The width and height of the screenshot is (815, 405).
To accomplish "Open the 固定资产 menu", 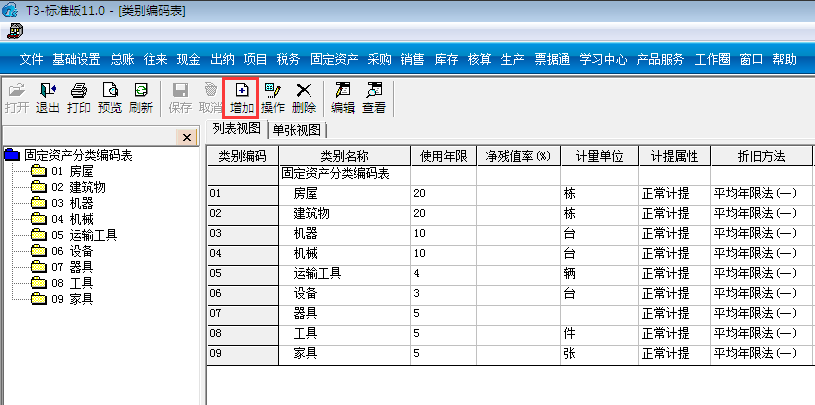I will (334, 59).
